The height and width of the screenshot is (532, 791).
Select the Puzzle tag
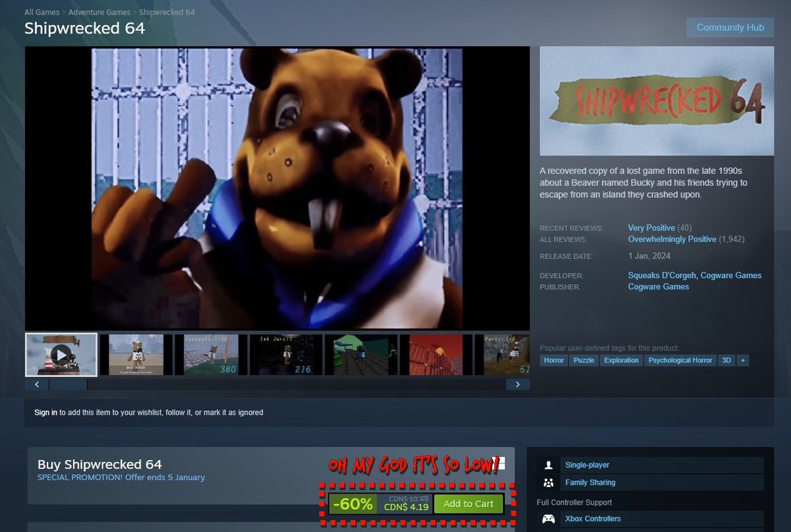tap(583, 361)
